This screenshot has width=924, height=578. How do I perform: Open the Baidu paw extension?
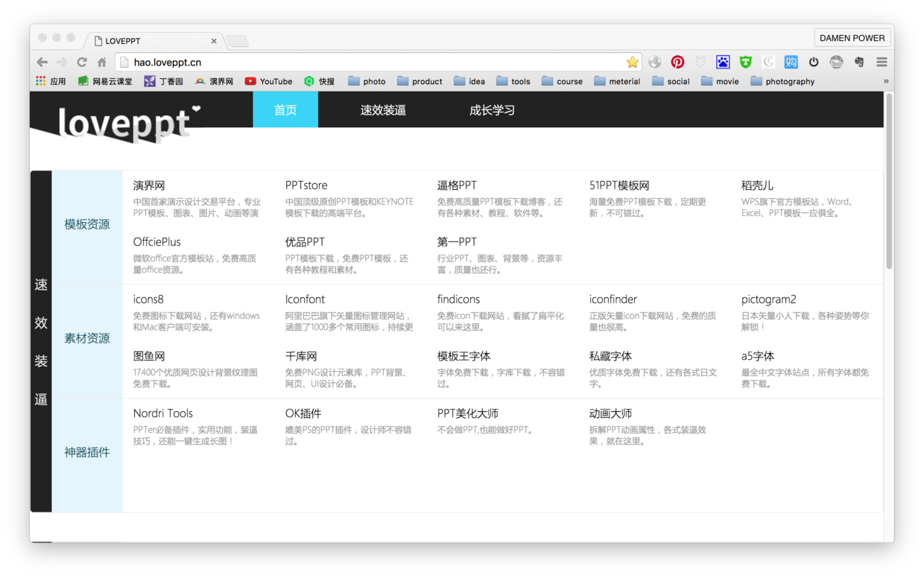pos(723,62)
